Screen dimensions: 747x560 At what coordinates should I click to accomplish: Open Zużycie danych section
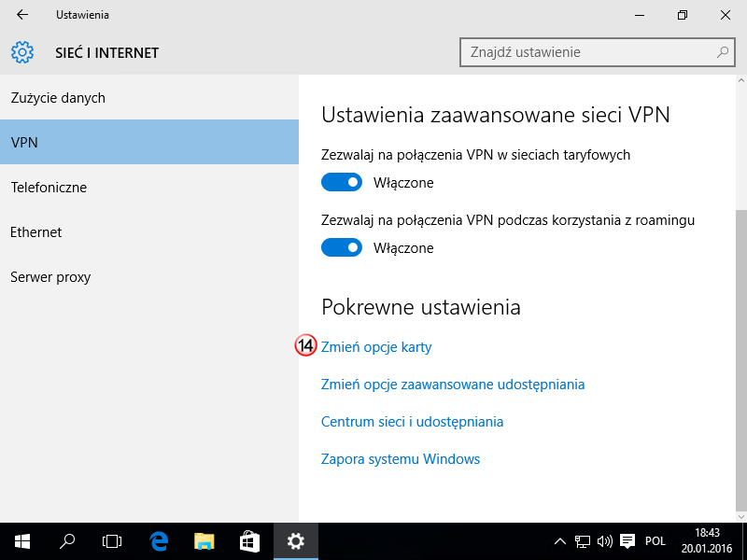pyautogui.click(x=149, y=98)
